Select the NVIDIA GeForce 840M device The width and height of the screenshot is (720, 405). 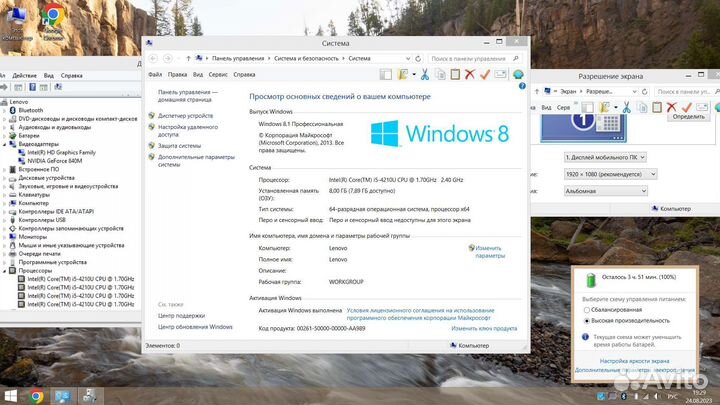point(55,161)
